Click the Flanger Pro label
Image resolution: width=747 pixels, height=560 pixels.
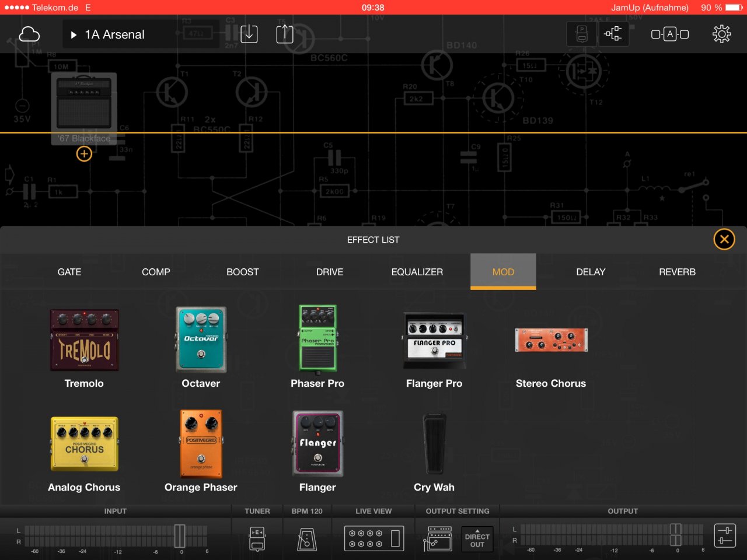434,383
